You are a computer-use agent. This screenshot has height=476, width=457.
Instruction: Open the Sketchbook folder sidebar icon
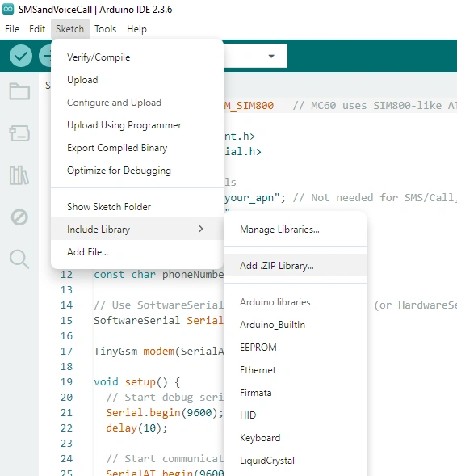(x=19, y=91)
